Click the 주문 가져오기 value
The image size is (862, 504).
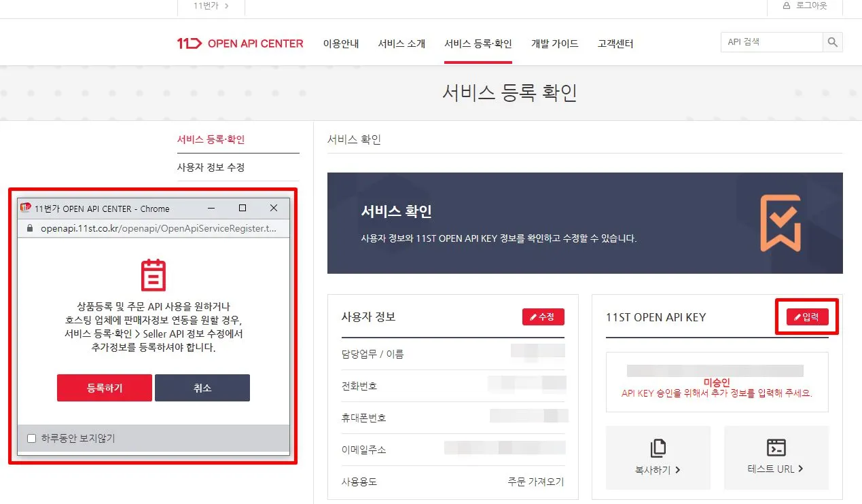(536, 482)
